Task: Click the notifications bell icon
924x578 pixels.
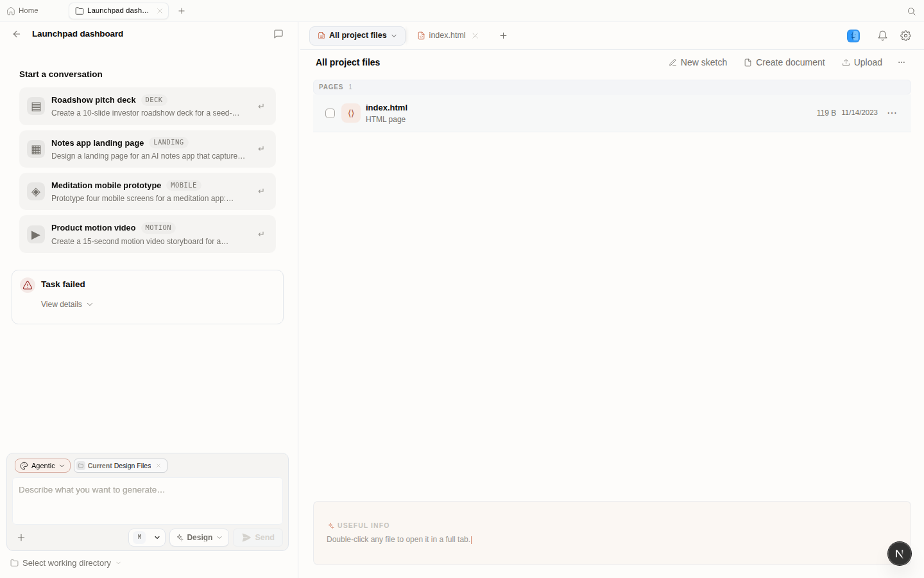Action: pyautogui.click(x=883, y=36)
